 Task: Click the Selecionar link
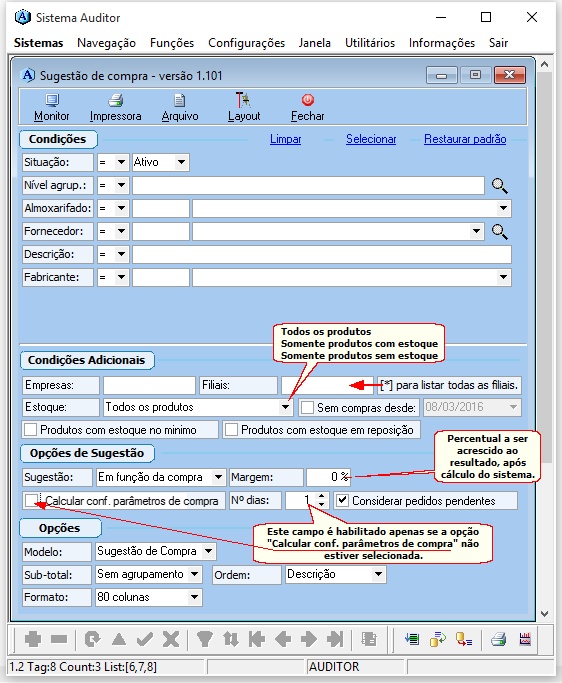(x=371, y=139)
